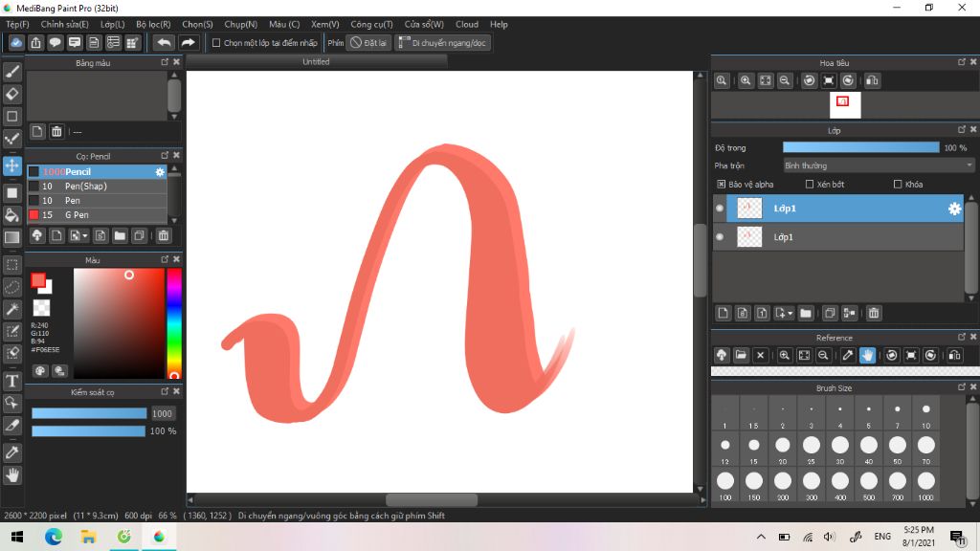The image size is (980, 551).
Task: Select the Pen(Shap) brush
Action: tap(98, 187)
